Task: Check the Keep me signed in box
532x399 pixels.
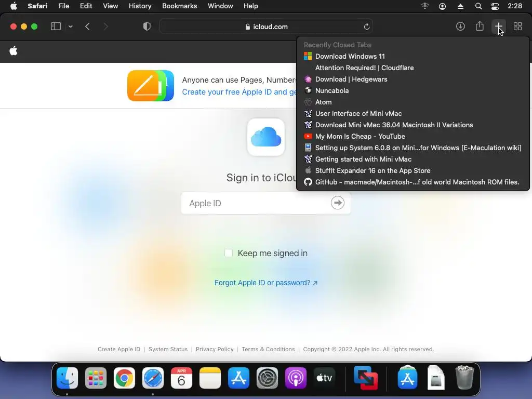Action: pyautogui.click(x=229, y=253)
